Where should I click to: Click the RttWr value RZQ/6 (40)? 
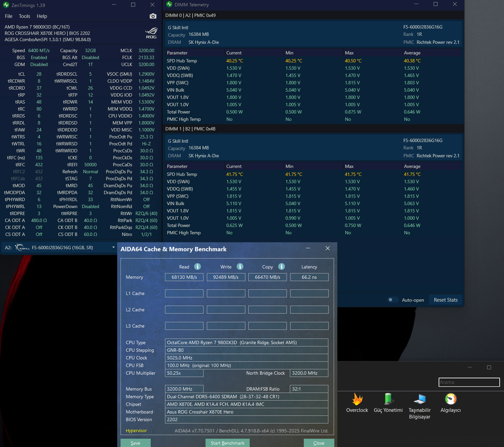146,213
